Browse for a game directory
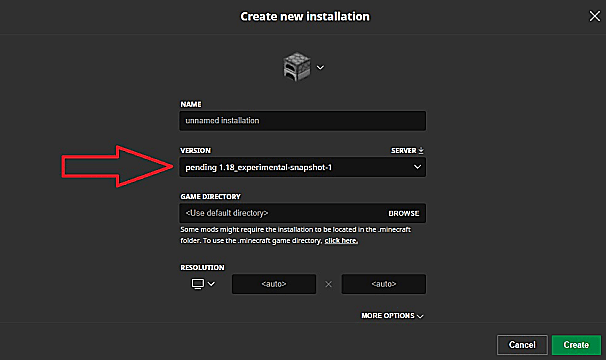Image resolution: width=606 pixels, height=360 pixels. point(403,213)
